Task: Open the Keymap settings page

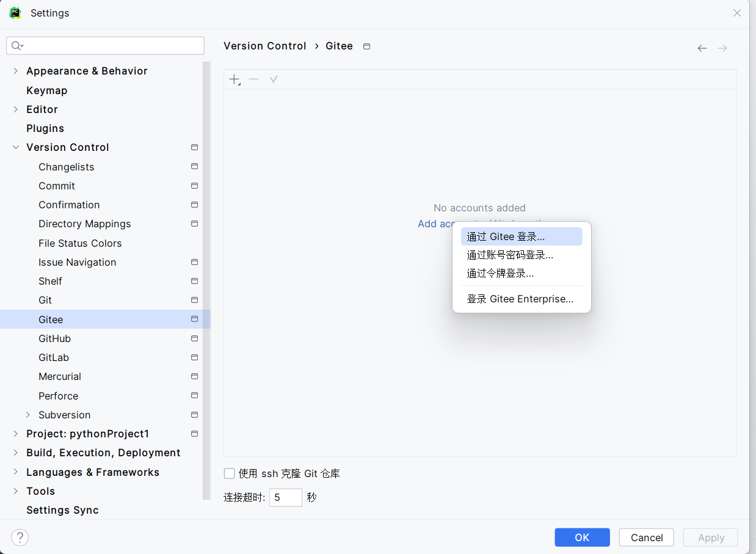Action: 47,90
